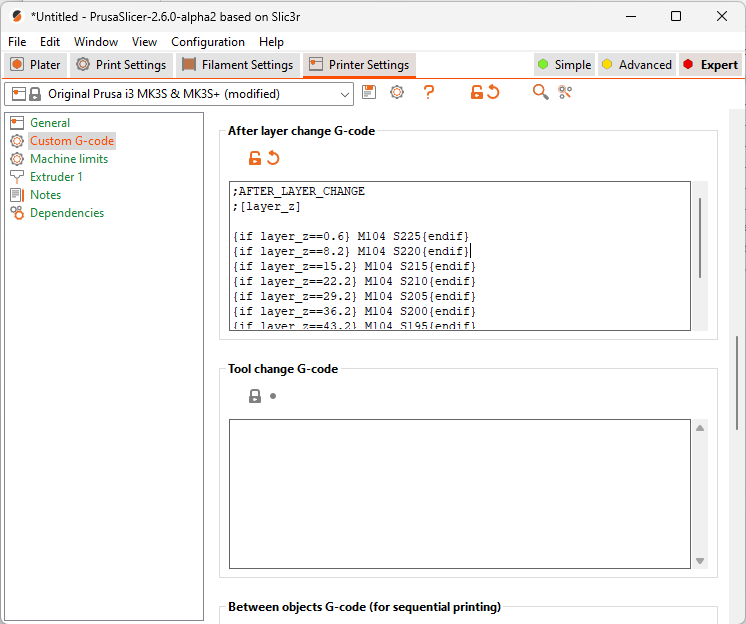Click the Tool change G-code text box
Image resolution: width=746 pixels, height=624 pixels.
click(x=460, y=493)
